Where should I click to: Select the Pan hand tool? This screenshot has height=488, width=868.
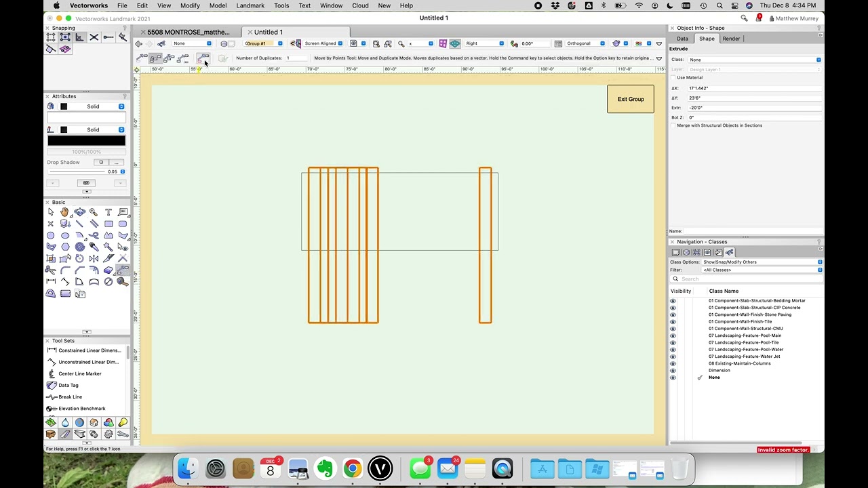point(64,212)
